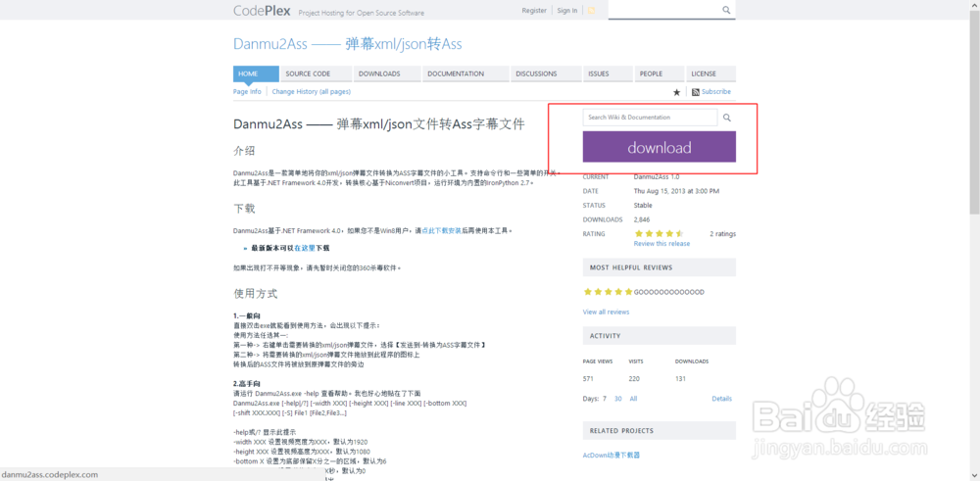Screen dimensions: 980x481
Task: Open View all reviews link
Action: (x=607, y=312)
